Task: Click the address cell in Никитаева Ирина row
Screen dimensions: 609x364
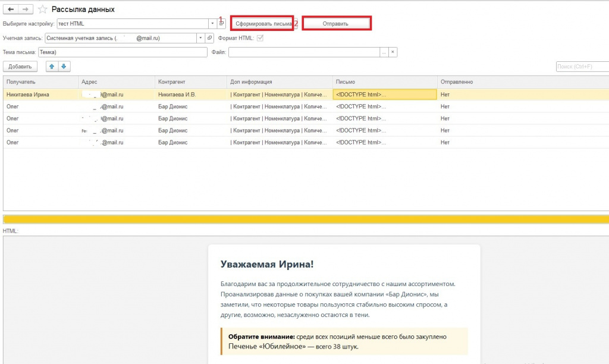Action: click(116, 95)
